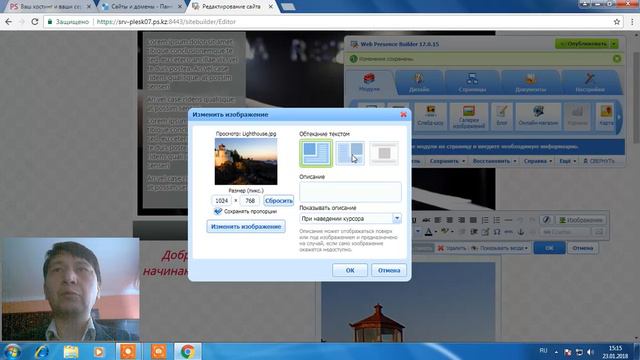Image resolution: width=640 pixels, height=360 pixels.
Task: Confirm image dialog with OK button
Action: 350,270
